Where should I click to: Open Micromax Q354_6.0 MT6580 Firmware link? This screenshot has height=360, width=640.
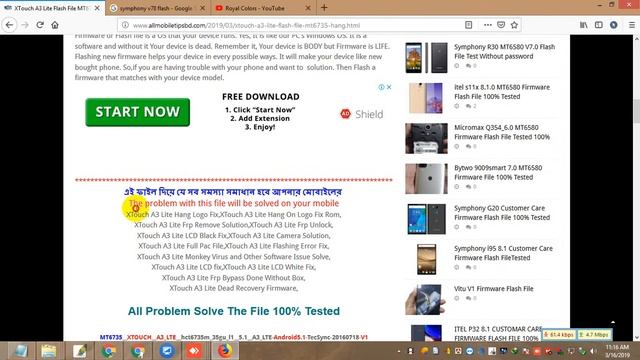pyautogui.click(x=502, y=132)
